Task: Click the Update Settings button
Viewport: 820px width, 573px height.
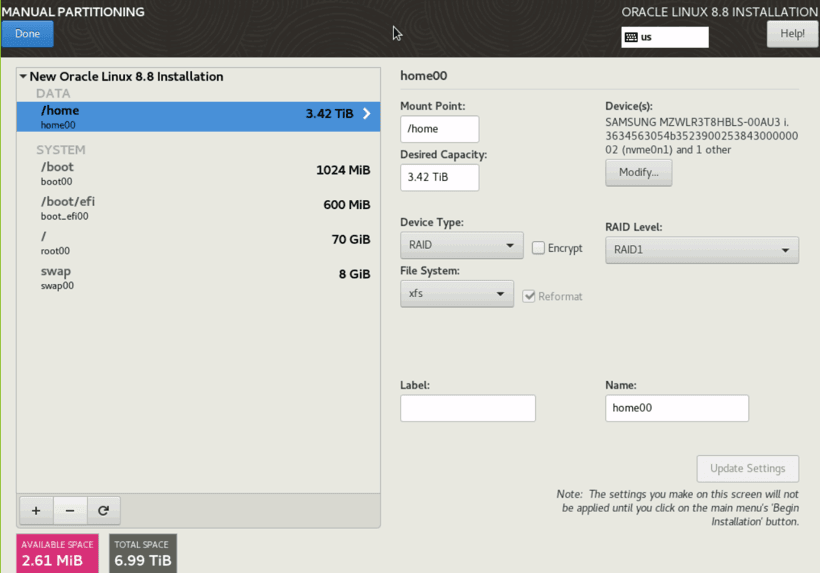Action: [747, 468]
